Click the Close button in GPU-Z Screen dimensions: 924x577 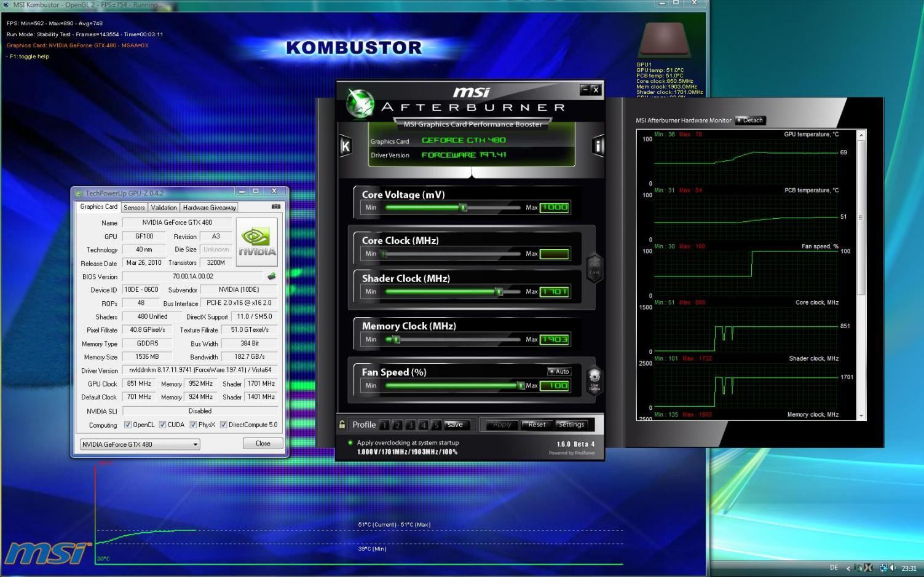tap(263, 444)
